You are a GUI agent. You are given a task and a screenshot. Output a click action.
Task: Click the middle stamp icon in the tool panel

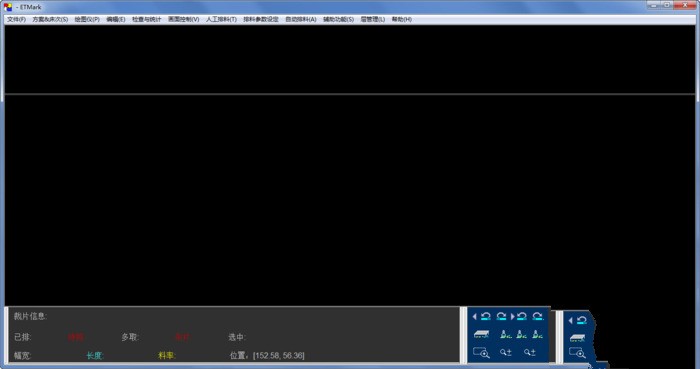(x=521, y=334)
